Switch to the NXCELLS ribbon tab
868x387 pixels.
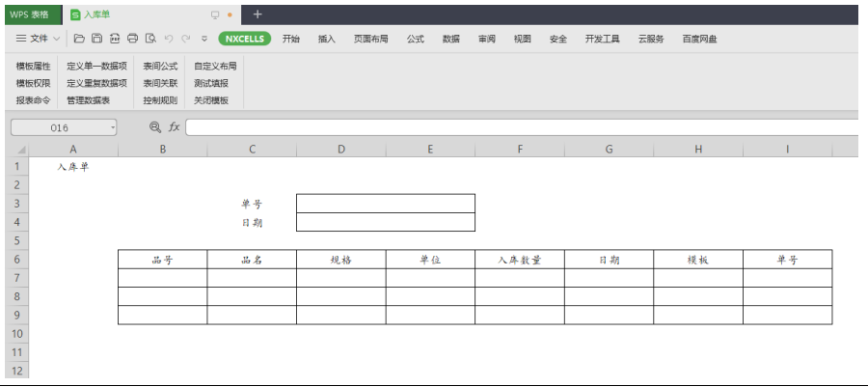tap(245, 39)
